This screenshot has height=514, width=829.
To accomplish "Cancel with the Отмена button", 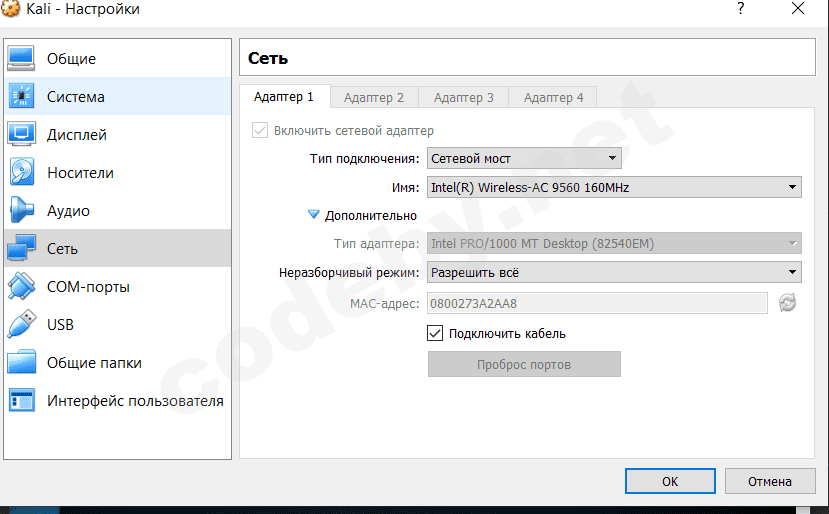I will (x=770, y=481).
